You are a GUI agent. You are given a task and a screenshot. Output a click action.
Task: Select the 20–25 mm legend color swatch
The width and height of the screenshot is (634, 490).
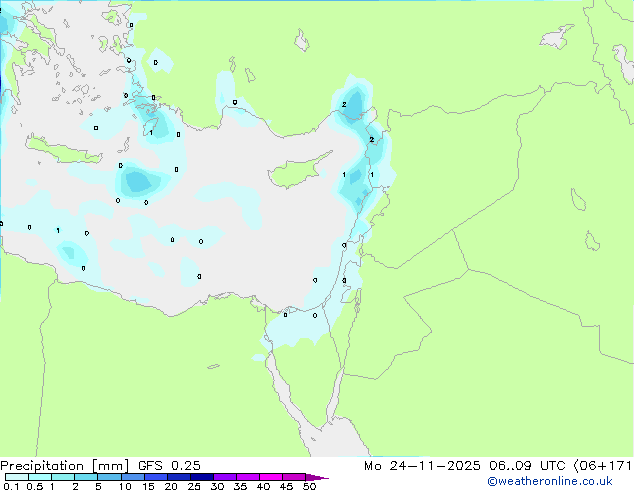179,477
